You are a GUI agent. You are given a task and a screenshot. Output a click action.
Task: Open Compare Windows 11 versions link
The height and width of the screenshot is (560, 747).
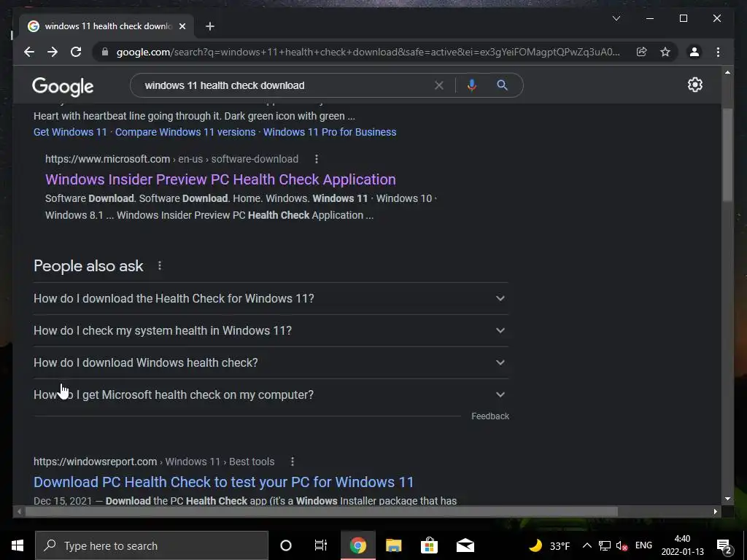tap(185, 132)
